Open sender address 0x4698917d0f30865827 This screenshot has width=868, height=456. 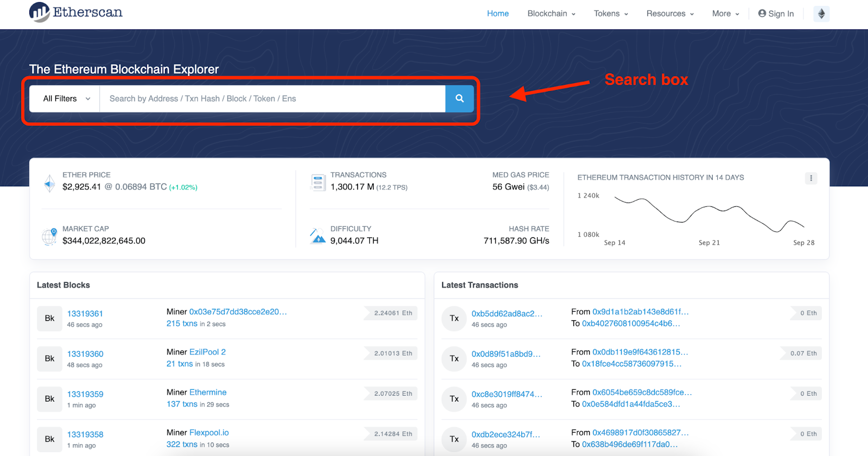(641, 433)
